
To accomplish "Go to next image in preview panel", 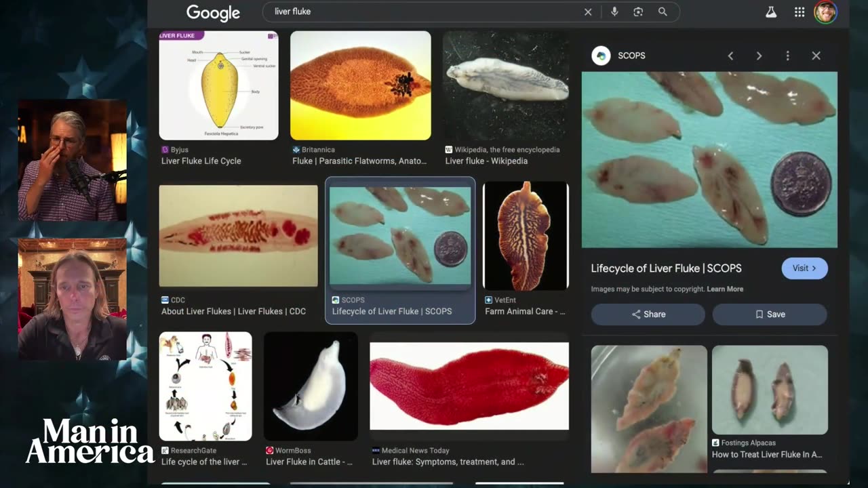I will pyautogui.click(x=759, y=56).
